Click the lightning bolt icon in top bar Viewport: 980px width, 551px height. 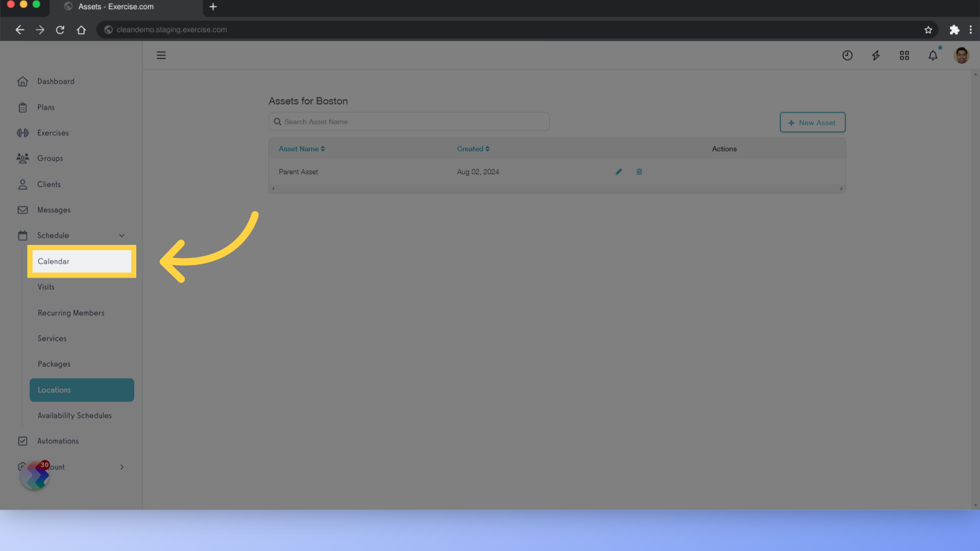[876, 55]
